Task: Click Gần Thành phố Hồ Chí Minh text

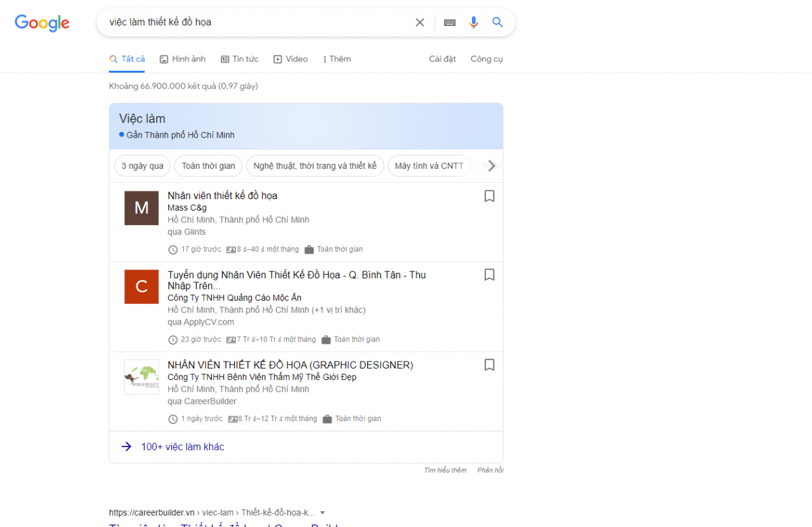Action: coord(180,135)
